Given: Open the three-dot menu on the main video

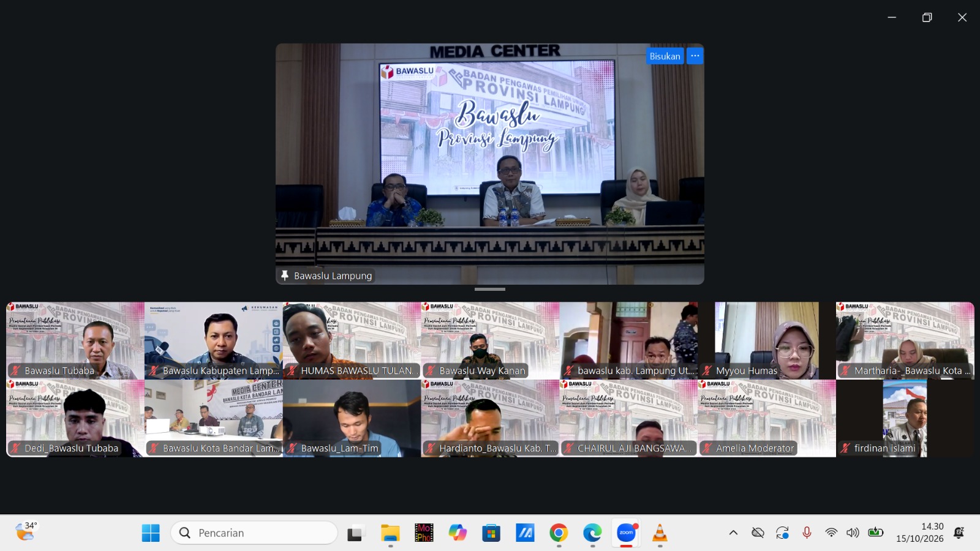Looking at the screenshot, I should [695, 56].
